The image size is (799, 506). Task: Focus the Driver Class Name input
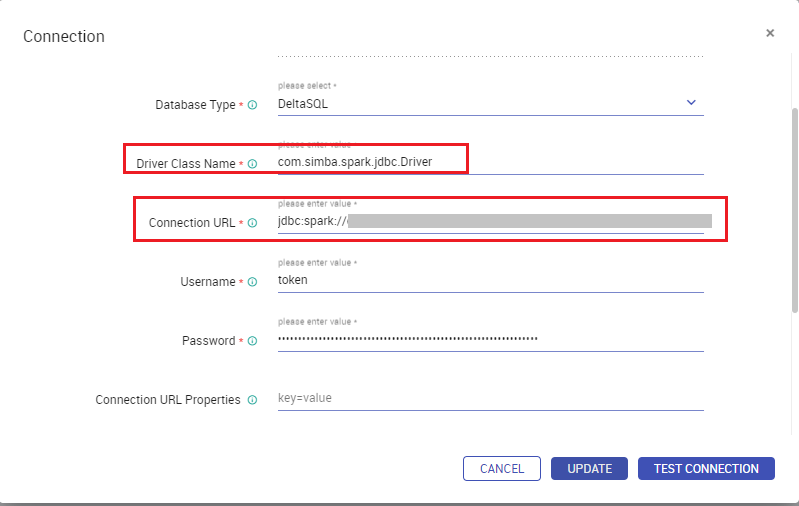pyautogui.click(x=491, y=162)
